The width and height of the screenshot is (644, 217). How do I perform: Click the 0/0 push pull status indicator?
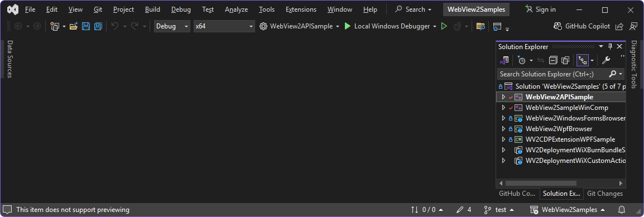427,210
